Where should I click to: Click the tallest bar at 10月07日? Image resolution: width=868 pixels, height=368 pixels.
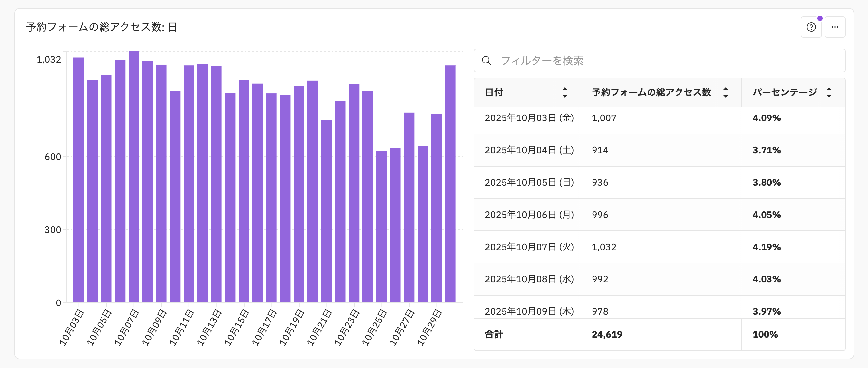134,177
